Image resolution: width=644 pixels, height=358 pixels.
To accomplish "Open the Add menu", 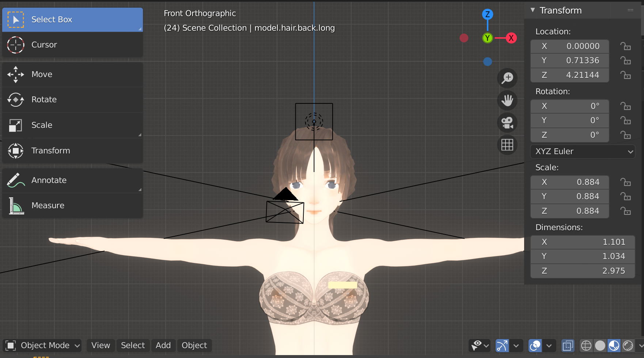I will pyautogui.click(x=163, y=345).
